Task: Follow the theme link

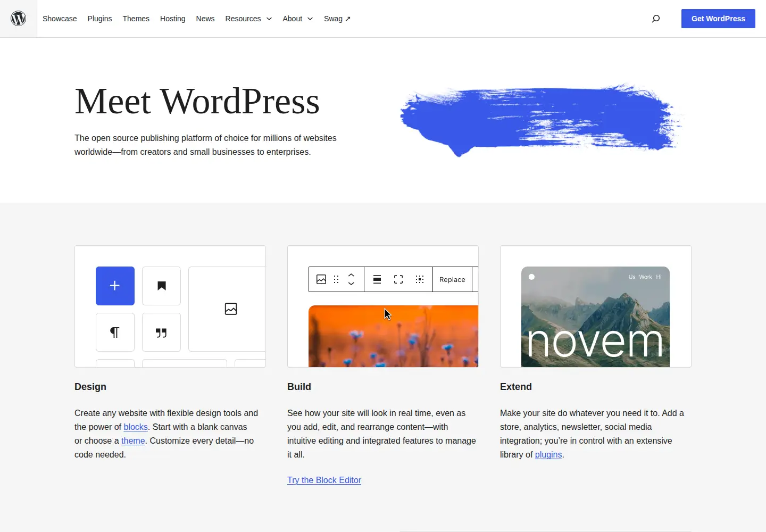Action: click(x=133, y=440)
